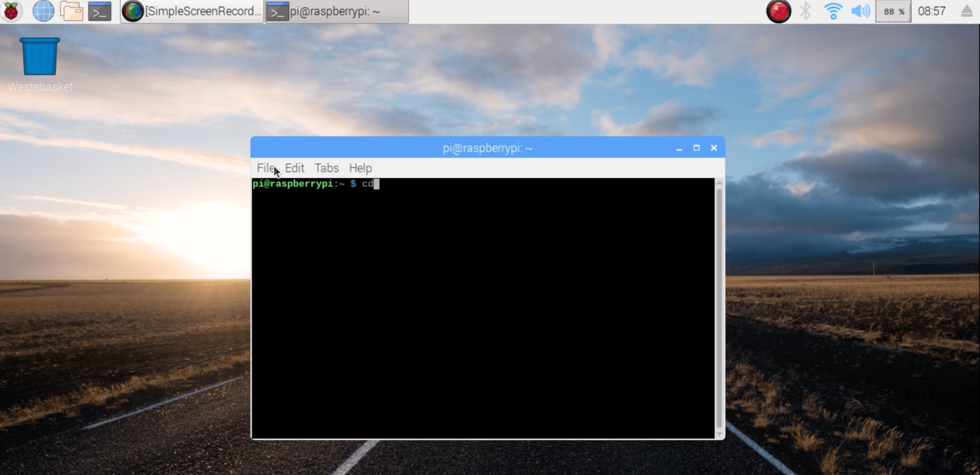980x475 pixels.
Task: Select the Wastebasket desktop icon
Action: coord(40,65)
